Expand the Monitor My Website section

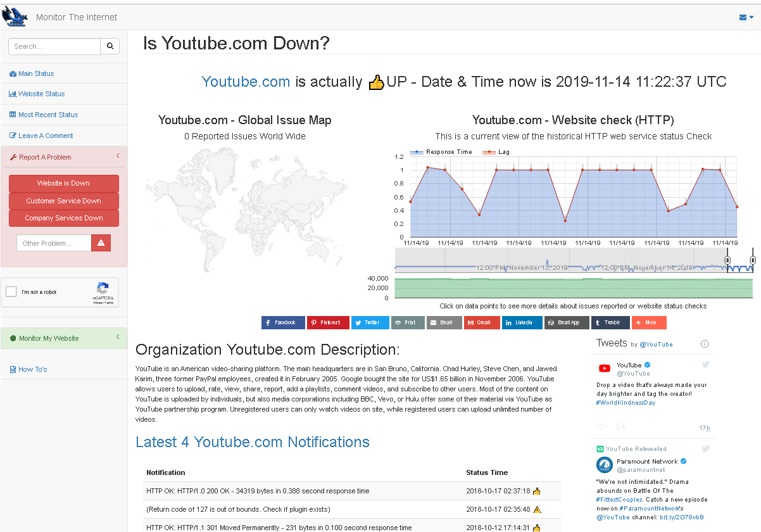pos(118,338)
